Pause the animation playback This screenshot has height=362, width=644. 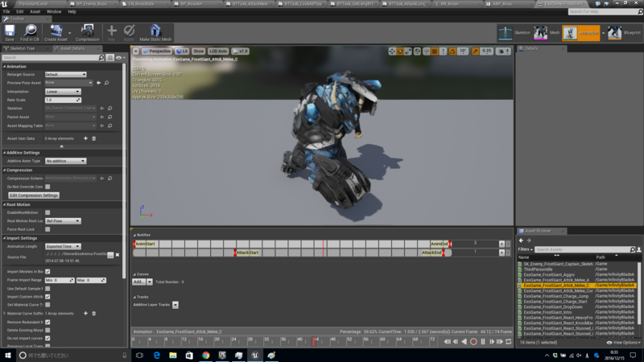[483, 341]
